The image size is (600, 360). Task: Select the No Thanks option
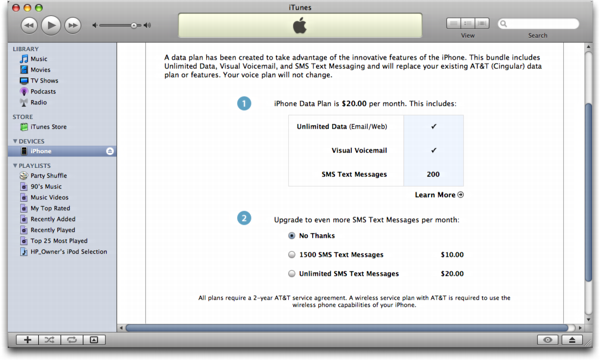[x=292, y=236]
